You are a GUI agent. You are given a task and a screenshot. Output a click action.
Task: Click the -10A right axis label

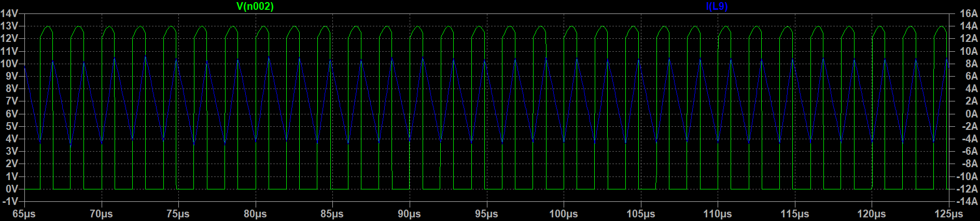968,176
